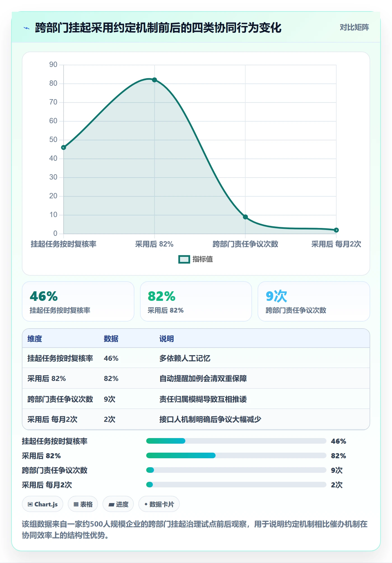Select the last data point at value 2
The width and height of the screenshot is (392, 563).
(336, 230)
